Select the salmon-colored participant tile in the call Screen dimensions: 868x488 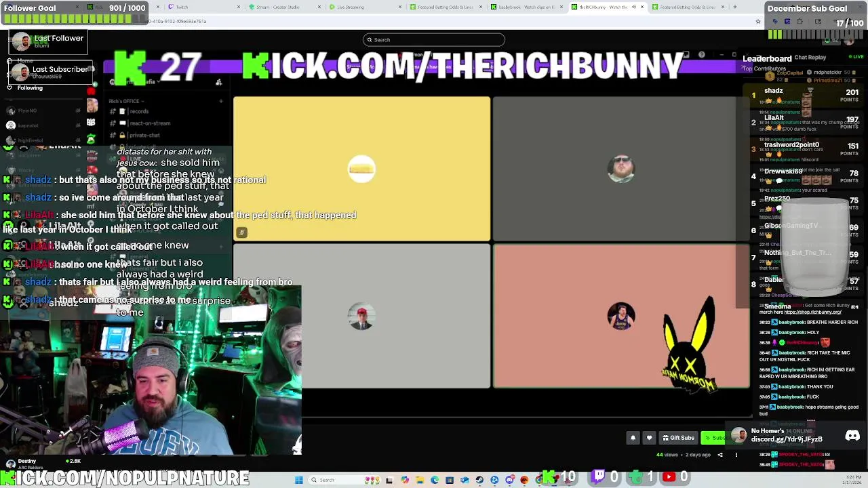(x=621, y=317)
